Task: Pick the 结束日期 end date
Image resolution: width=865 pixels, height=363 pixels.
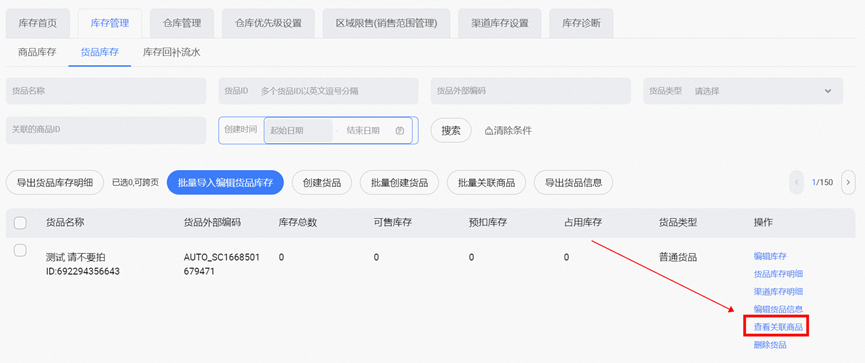Action: [363, 131]
